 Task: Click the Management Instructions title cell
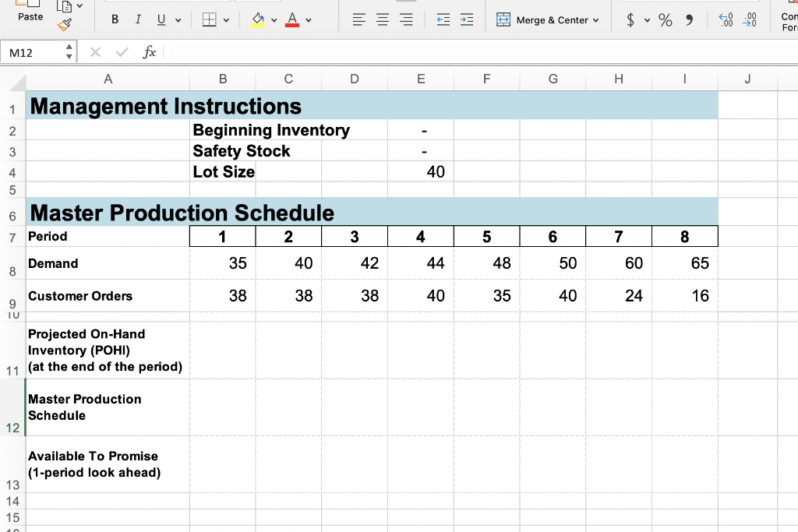165,106
